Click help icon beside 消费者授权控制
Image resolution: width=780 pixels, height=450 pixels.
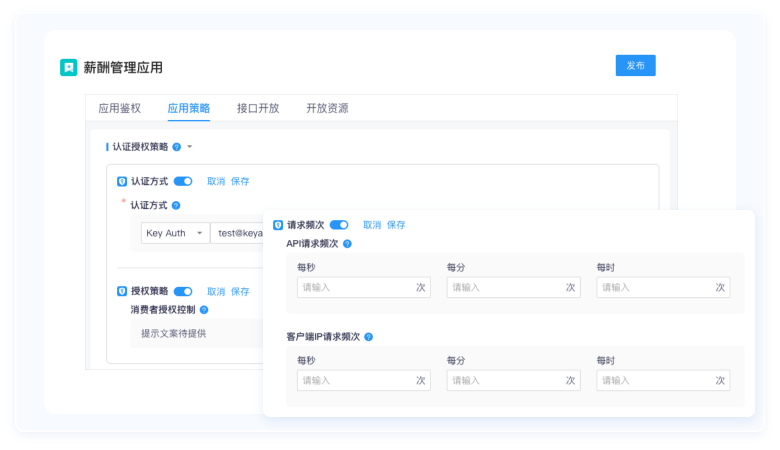pyautogui.click(x=204, y=310)
